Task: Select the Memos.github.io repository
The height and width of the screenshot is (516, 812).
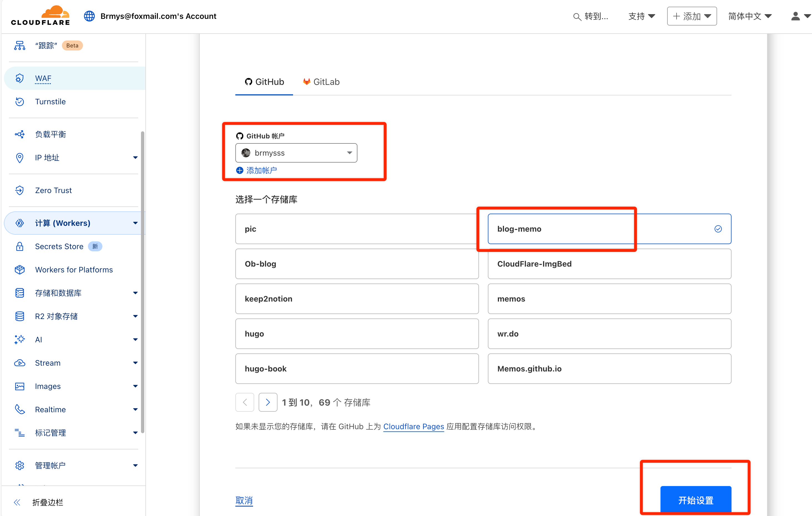Action: point(609,369)
